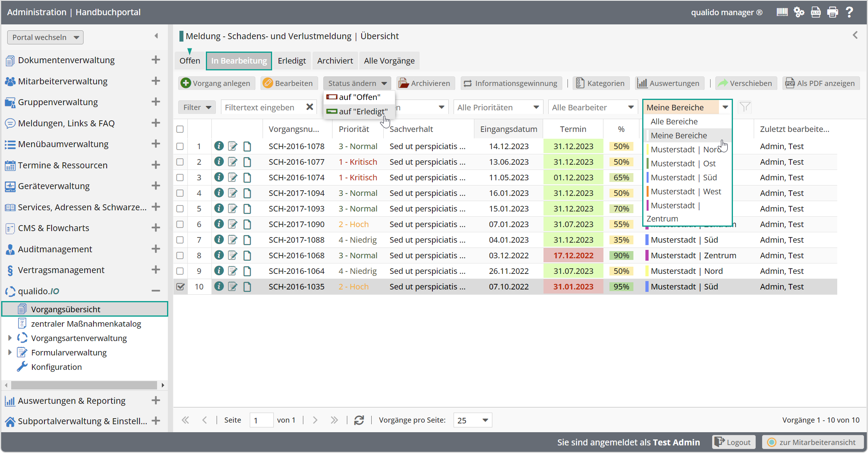
Task: Select Alle Bereiche in dropdown list
Action: (687, 122)
